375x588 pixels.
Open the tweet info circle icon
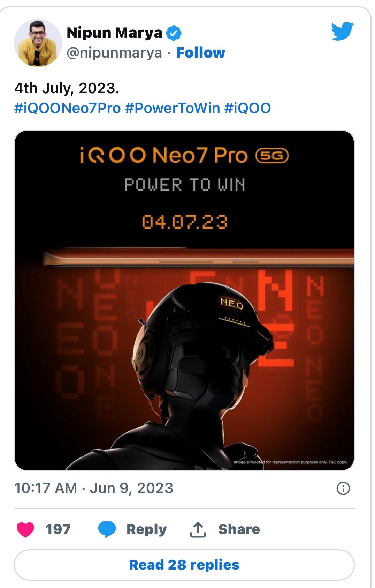tap(343, 488)
